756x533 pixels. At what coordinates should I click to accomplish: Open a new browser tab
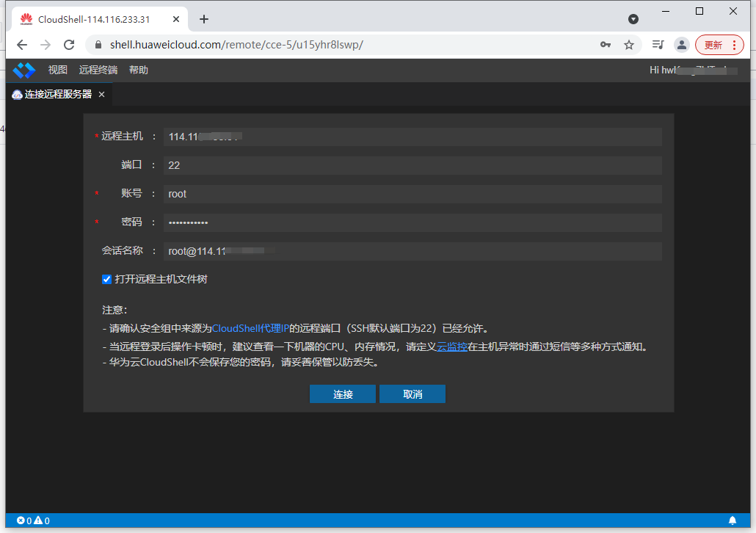coord(204,19)
